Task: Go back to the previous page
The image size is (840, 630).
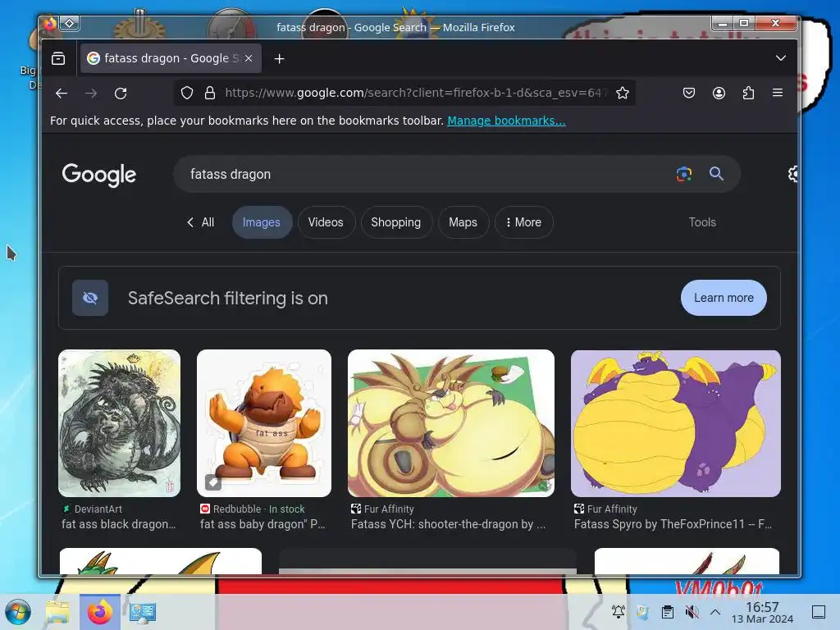Action: coord(62,94)
